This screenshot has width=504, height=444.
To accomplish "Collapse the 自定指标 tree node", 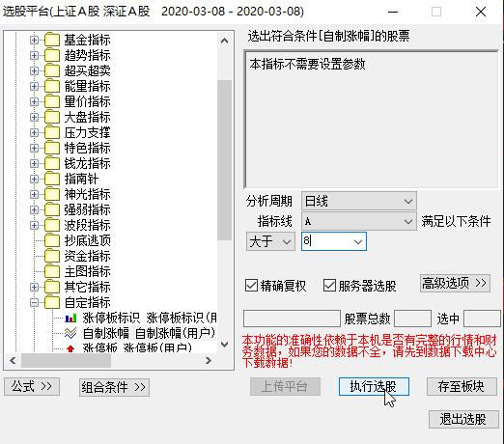I will click(34, 302).
